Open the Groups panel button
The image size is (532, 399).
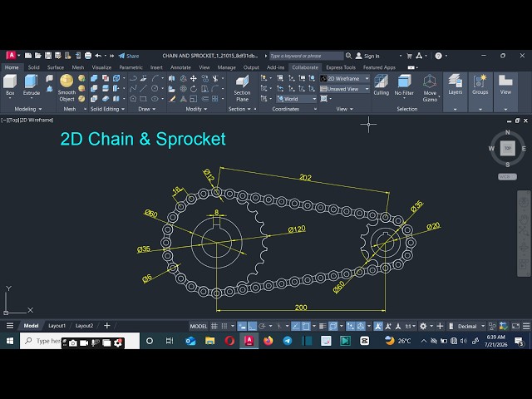(x=480, y=91)
